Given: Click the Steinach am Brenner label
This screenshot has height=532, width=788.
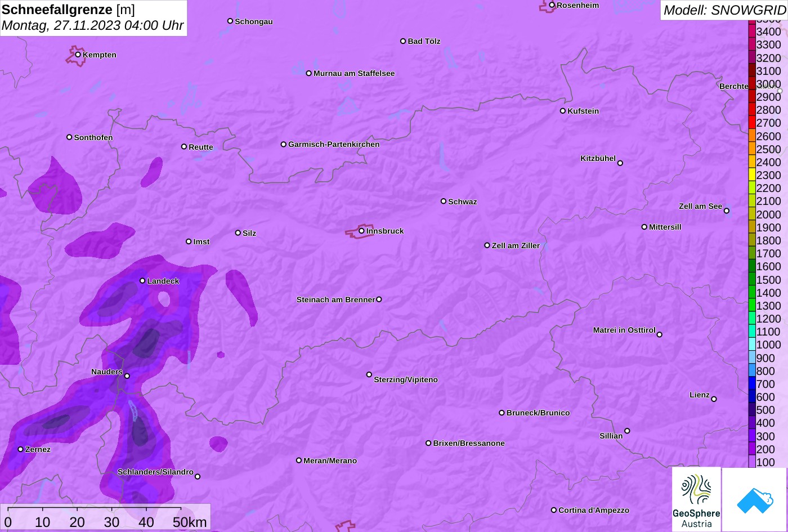Looking at the screenshot, I should tap(335, 300).
